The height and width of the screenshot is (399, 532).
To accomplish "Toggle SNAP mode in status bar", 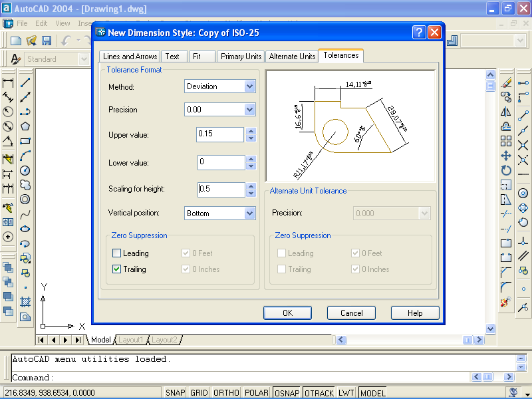I will (x=175, y=393).
